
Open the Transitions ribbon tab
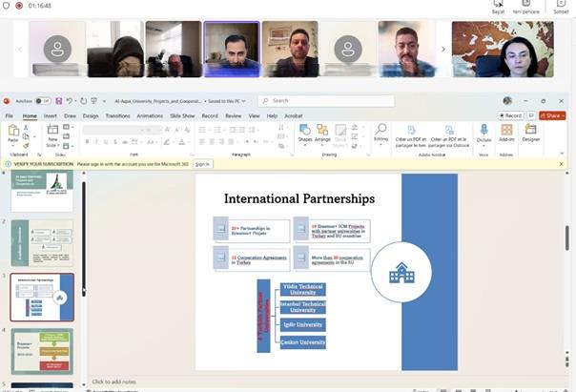(117, 115)
